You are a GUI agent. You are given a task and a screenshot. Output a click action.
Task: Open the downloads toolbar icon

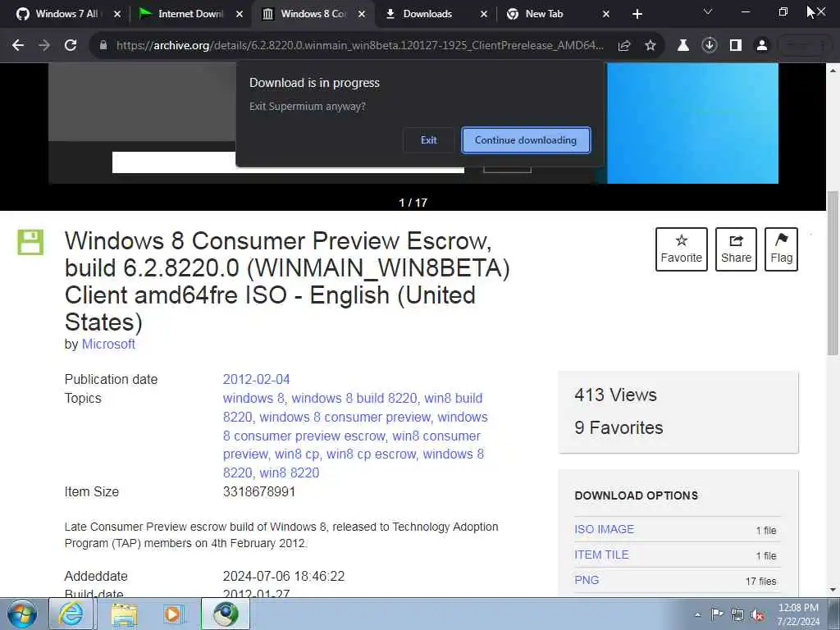[710, 46]
